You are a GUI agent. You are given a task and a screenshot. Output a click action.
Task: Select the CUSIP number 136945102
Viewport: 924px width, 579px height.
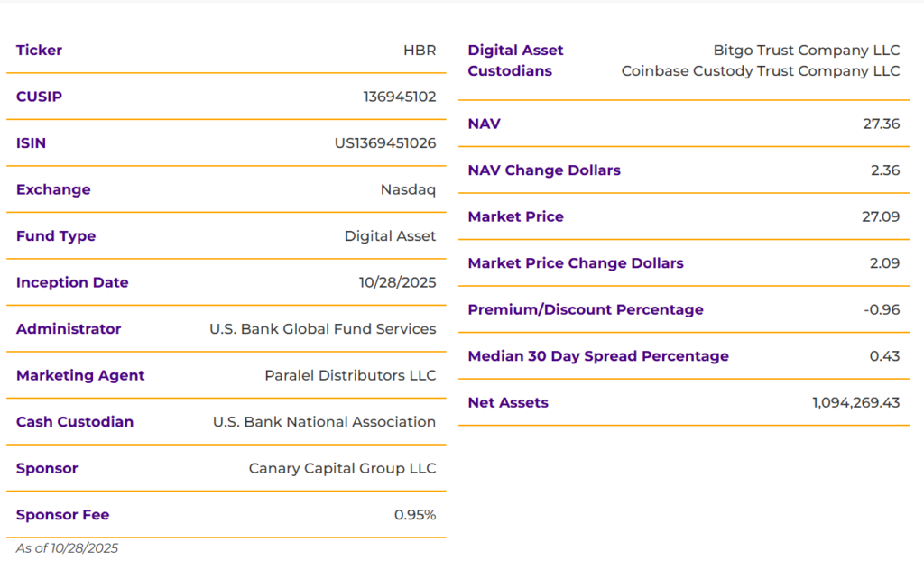tap(399, 96)
